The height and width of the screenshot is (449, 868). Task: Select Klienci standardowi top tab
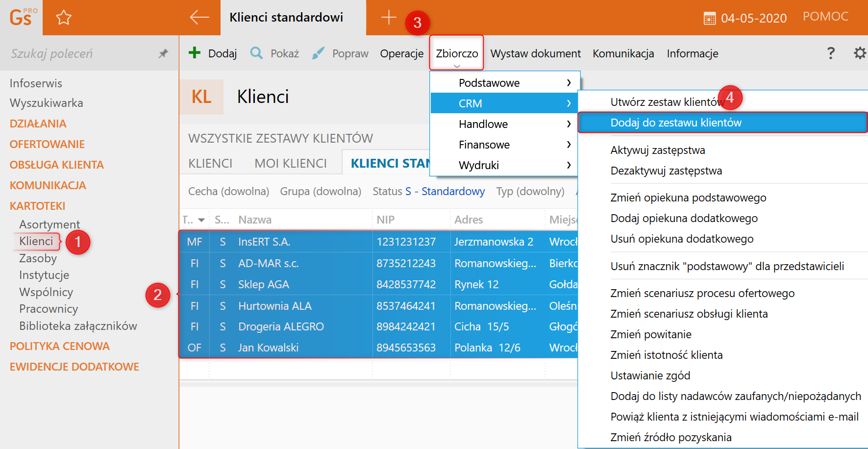[293, 18]
